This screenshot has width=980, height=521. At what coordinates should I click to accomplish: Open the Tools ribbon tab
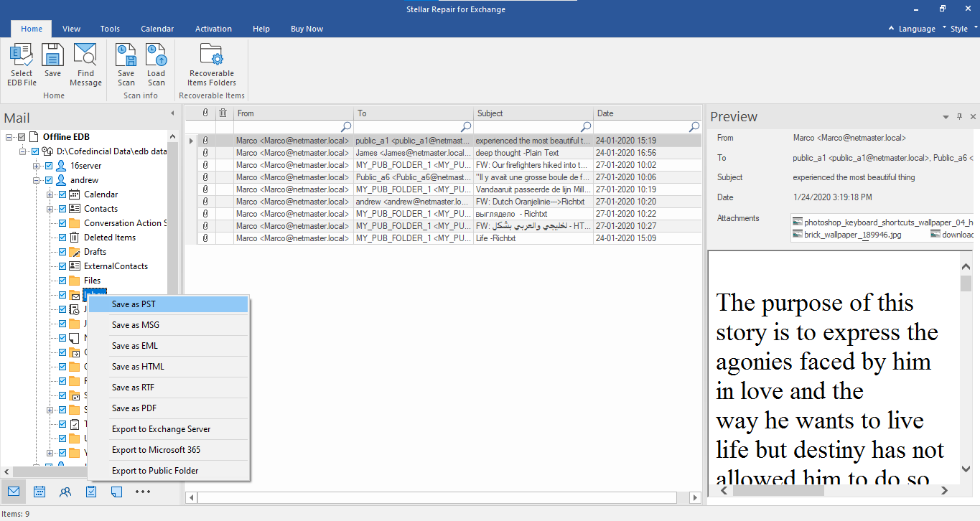tap(110, 29)
